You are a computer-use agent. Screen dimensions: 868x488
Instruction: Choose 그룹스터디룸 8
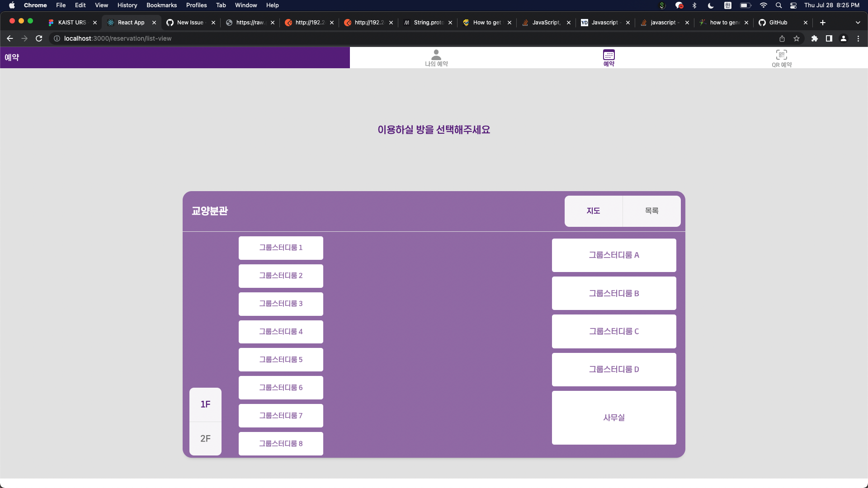(x=281, y=444)
